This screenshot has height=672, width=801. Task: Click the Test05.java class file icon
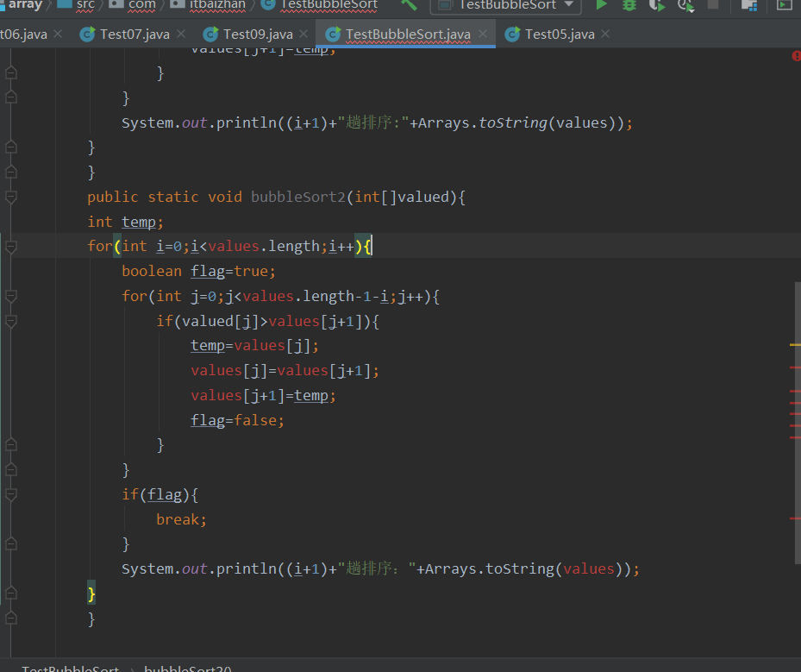tap(512, 35)
